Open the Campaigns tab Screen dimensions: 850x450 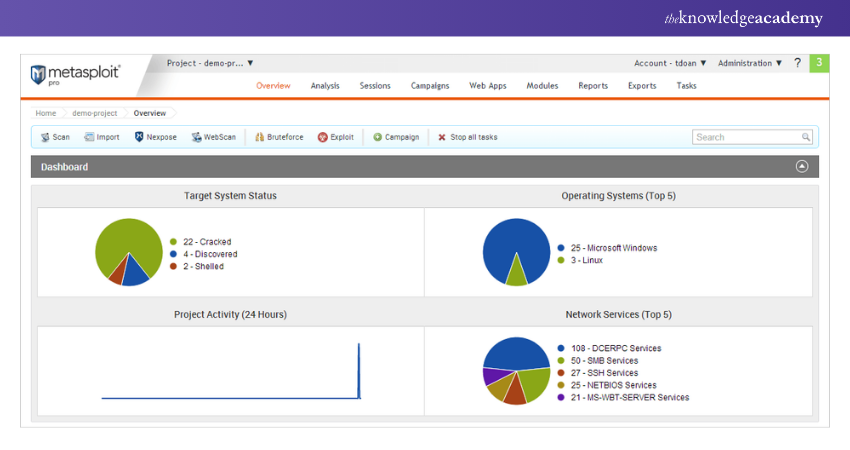430,86
